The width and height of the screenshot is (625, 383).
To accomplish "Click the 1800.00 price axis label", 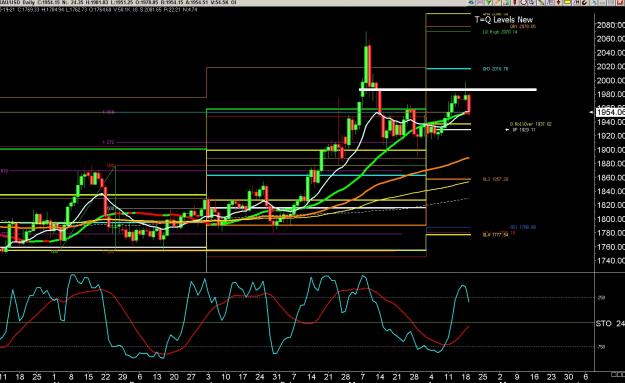I will (610, 219).
